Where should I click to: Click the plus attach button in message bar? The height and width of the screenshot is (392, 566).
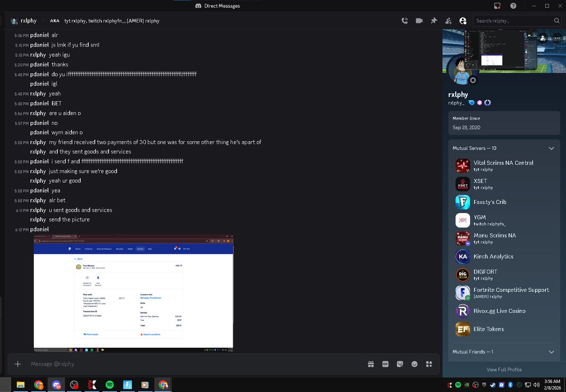[x=18, y=364]
